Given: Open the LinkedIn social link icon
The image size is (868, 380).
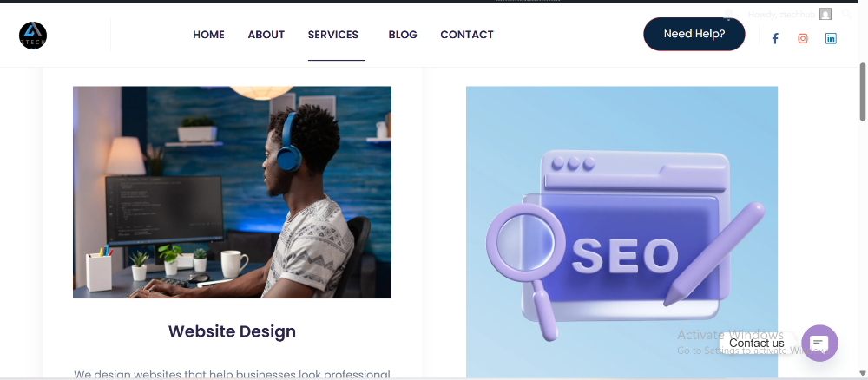Looking at the screenshot, I should tap(831, 38).
